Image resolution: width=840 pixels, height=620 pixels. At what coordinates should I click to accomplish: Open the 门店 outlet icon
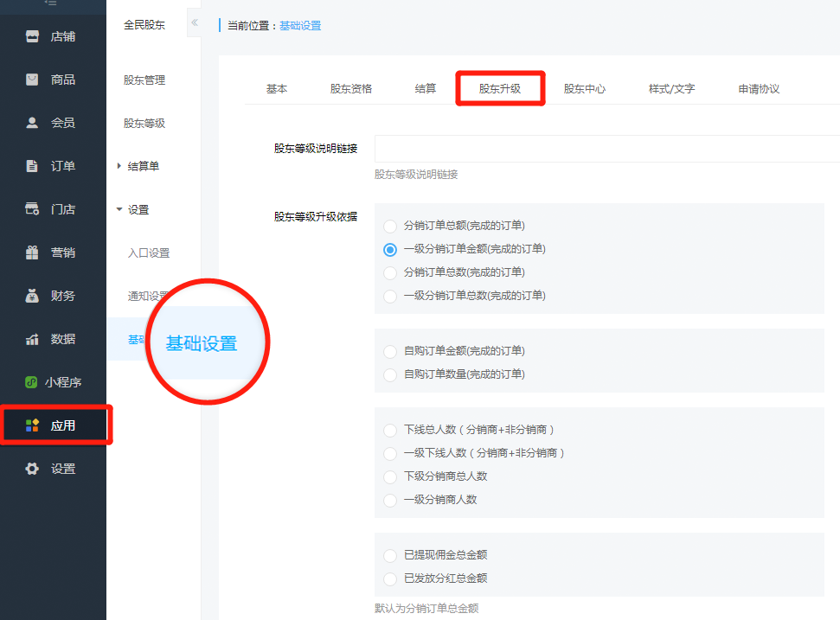[x=32, y=209]
